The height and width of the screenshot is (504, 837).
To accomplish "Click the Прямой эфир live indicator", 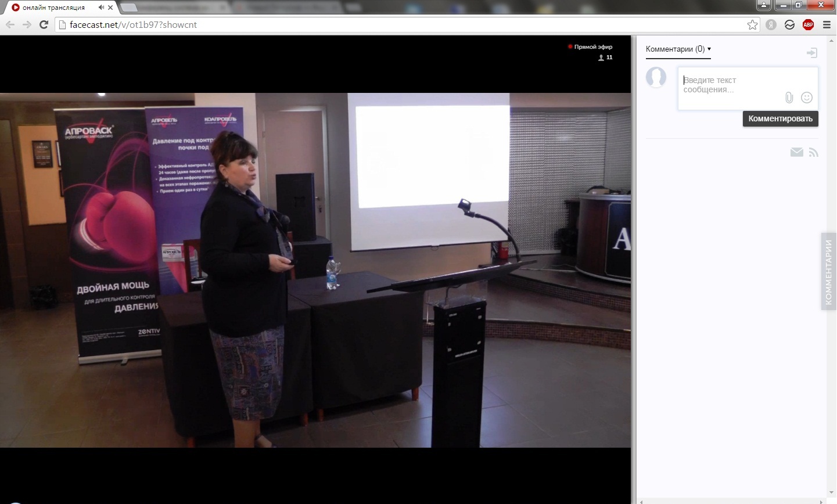I will pos(590,46).
